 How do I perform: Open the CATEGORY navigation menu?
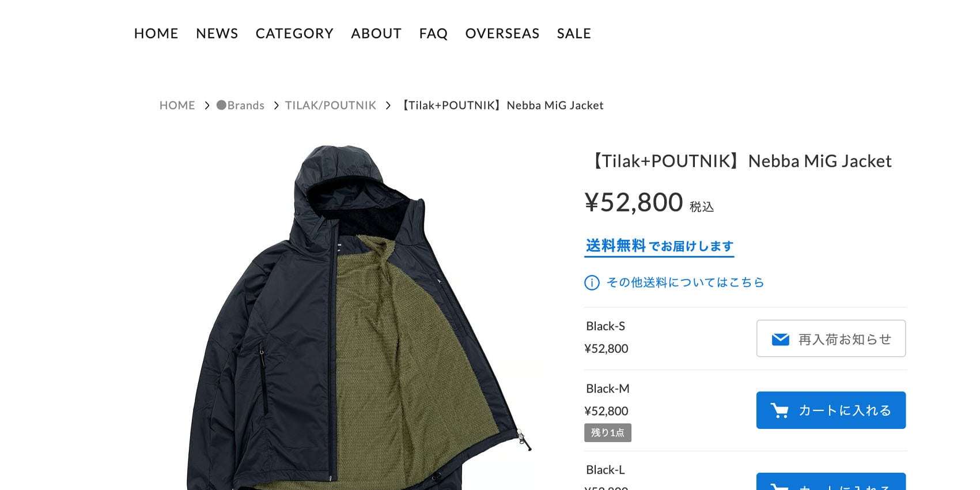pyautogui.click(x=294, y=33)
